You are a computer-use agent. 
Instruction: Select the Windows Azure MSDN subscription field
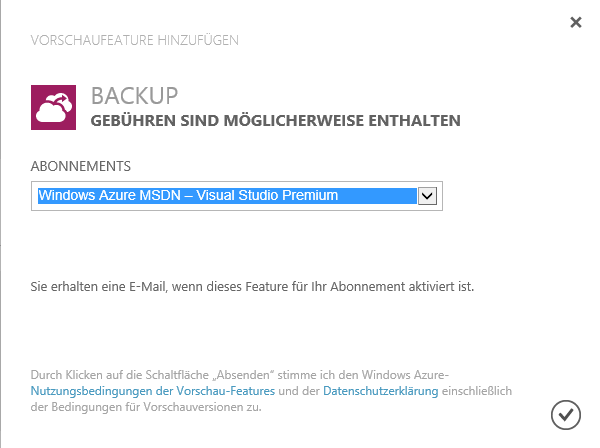coord(225,196)
